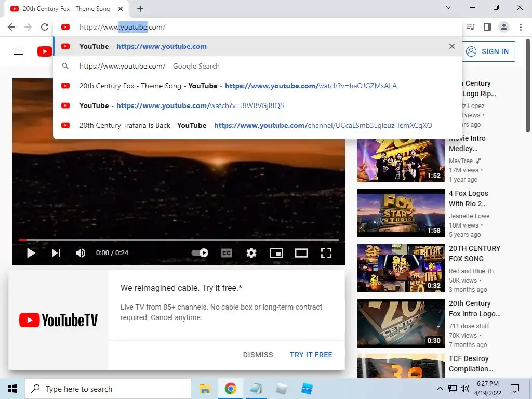Open TCF Destroy Compilation video title

(471, 364)
